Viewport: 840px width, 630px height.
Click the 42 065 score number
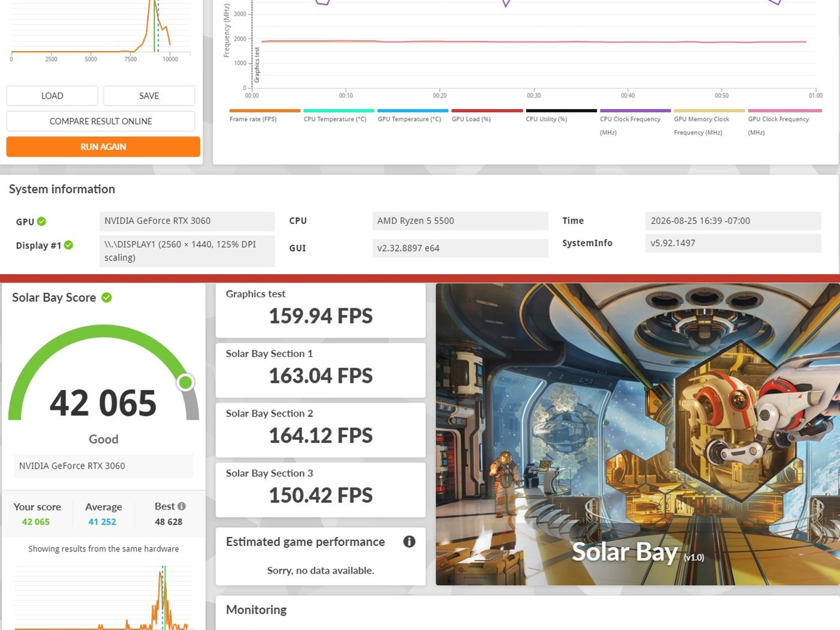[103, 403]
